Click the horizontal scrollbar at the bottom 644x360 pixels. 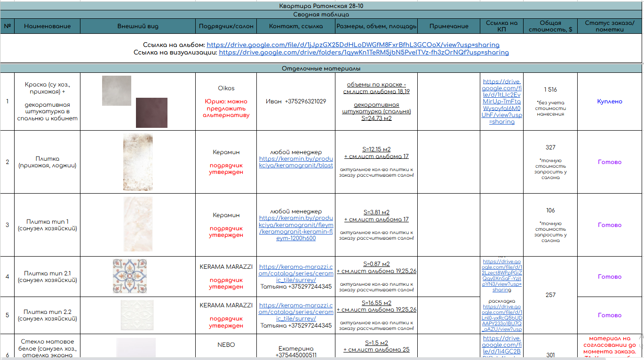[x=282, y=358]
